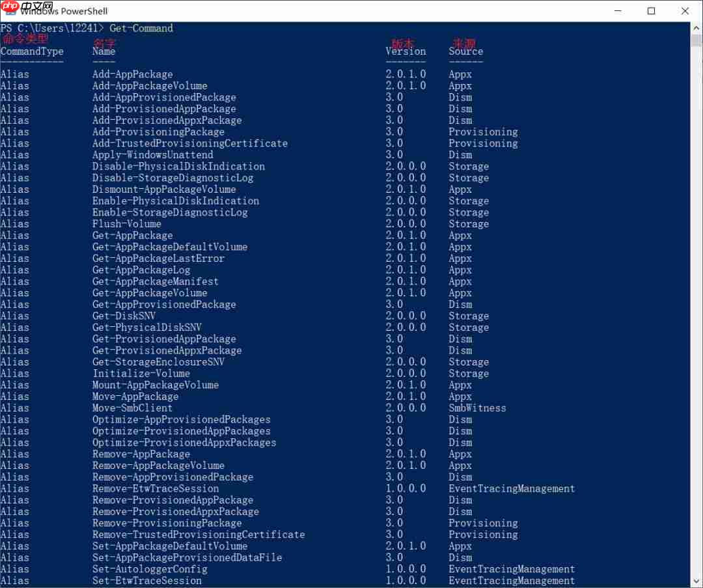This screenshot has width=703, height=588.
Task: Select the Add-AppPackage alias entry
Action: 132,74
